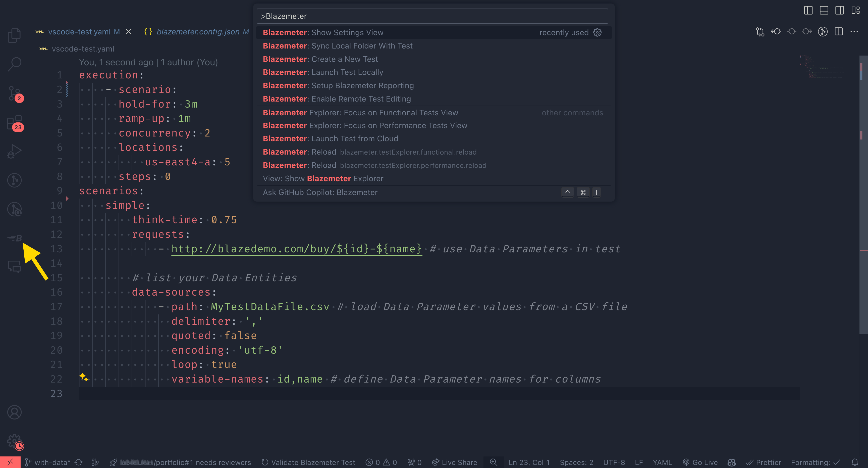Click the sparkle code action icon on line 22
868x468 pixels.
tap(84, 377)
